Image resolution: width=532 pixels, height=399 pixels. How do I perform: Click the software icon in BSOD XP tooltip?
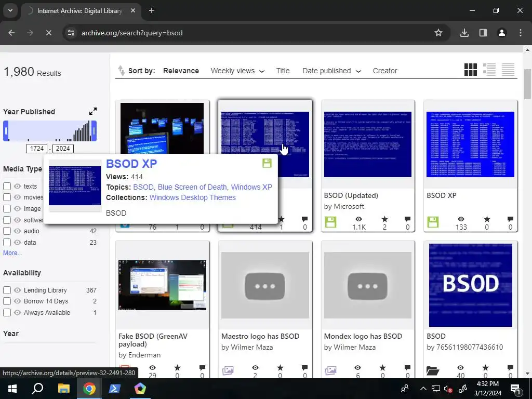267,163
